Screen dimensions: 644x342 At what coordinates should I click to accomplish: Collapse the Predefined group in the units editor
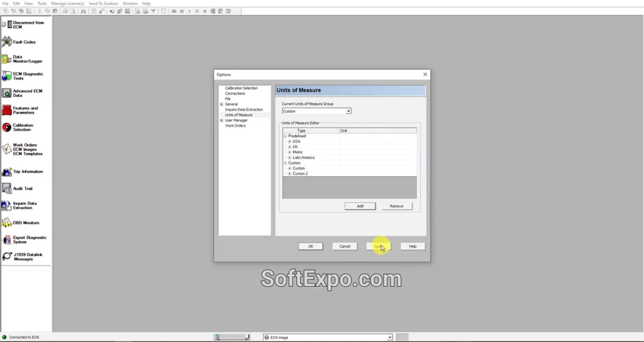coord(285,136)
